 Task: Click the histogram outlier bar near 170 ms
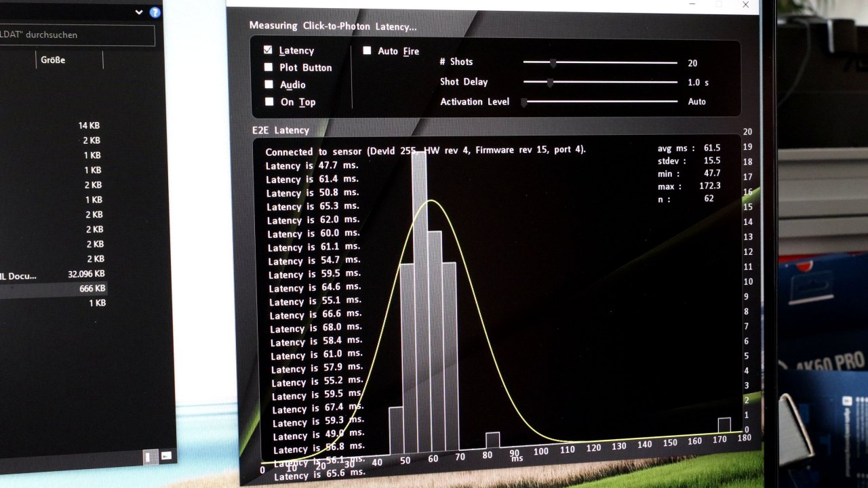coord(724,426)
